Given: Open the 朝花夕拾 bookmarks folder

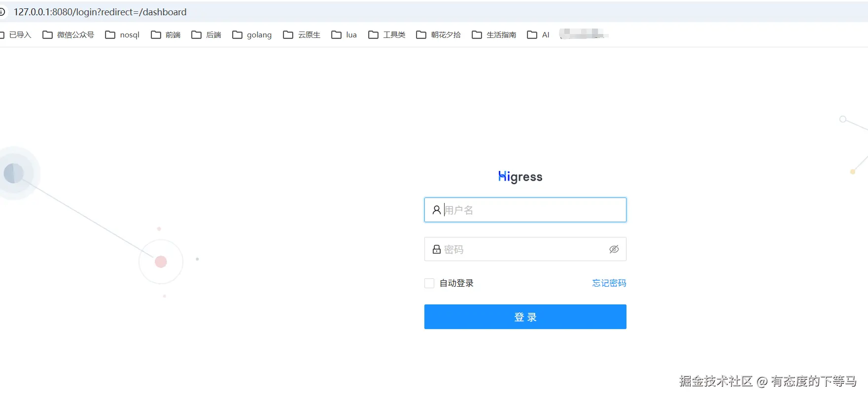Looking at the screenshot, I should pyautogui.click(x=439, y=35).
